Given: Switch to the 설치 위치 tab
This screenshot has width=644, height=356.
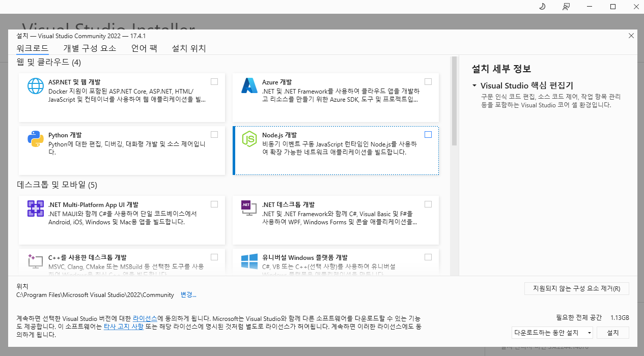Looking at the screenshot, I should pyautogui.click(x=189, y=48).
